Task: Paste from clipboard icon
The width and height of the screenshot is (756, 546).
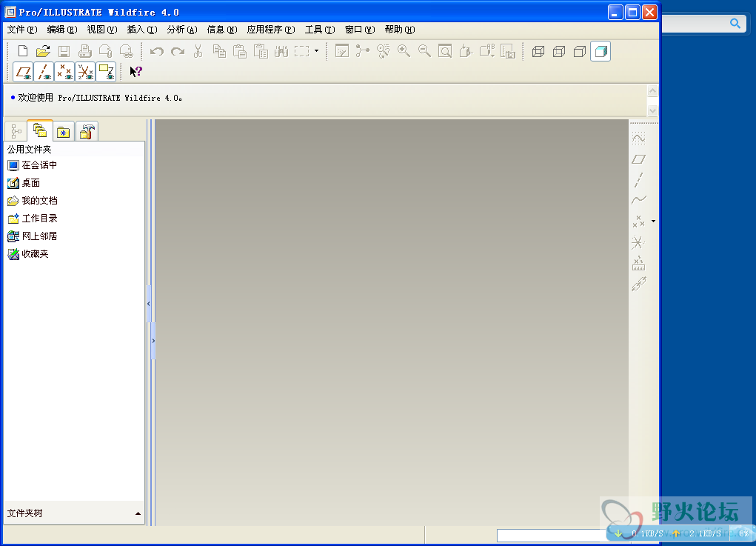Action: tap(240, 51)
